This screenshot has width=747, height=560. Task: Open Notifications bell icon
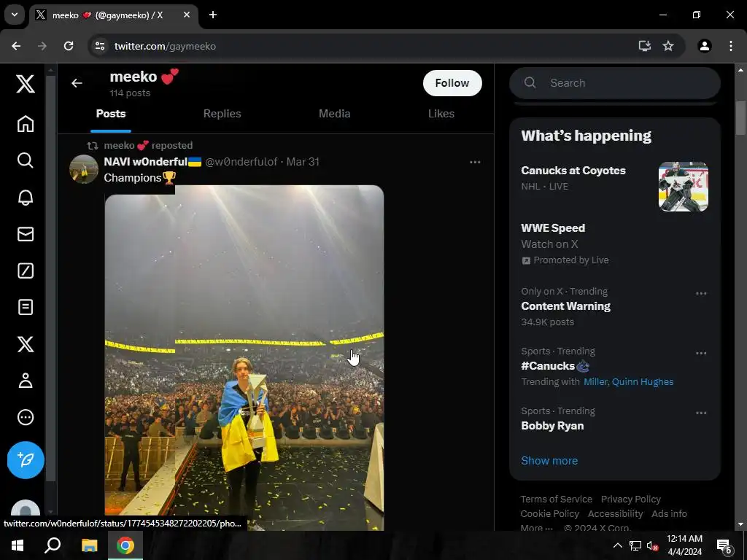(26, 197)
